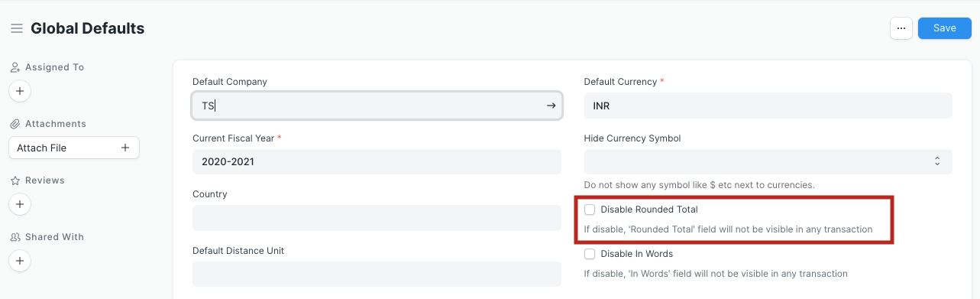The height and width of the screenshot is (299, 980).
Task: Open the Hide Currency Symbol dropdown
Action: (x=768, y=161)
